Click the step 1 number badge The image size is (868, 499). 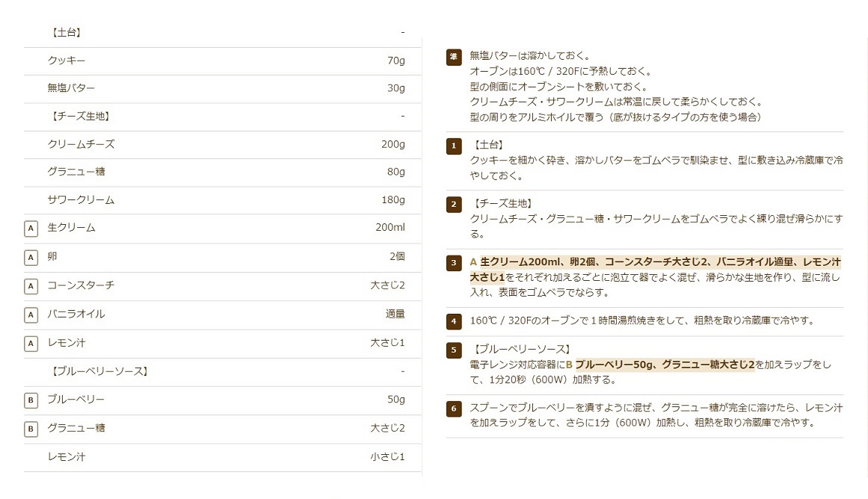[454, 146]
